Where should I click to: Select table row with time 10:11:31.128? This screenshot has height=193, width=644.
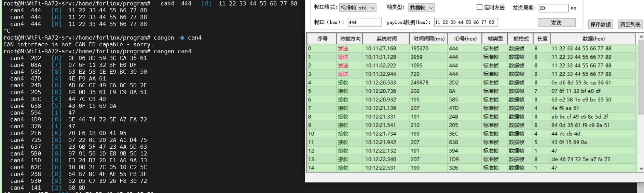pyautogui.click(x=471, y=57)
